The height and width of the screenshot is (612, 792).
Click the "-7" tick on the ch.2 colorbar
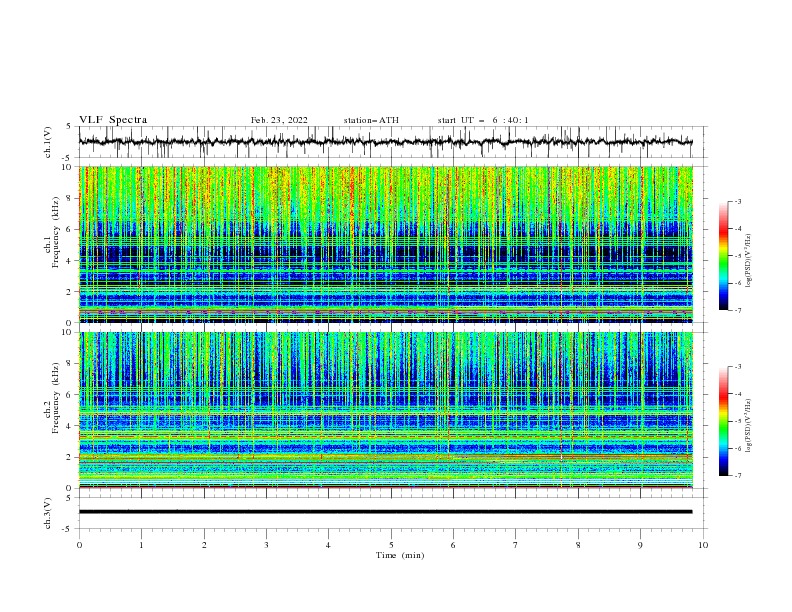(x=737, y=476)
